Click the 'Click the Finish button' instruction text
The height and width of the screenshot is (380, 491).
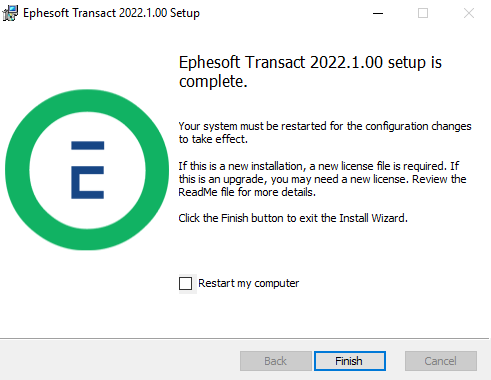(x=293, y=218)
